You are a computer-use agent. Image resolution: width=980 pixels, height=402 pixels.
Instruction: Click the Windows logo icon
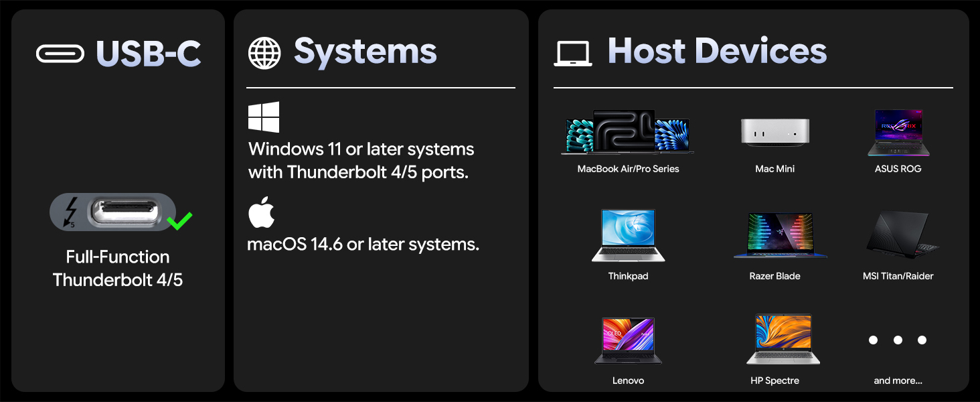point(264,117)
